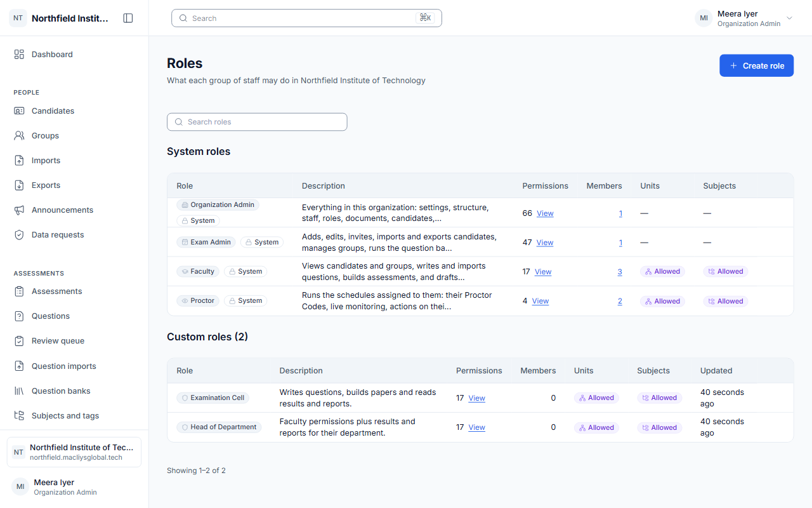Click the Candidates ID card icon
Viewport: 812px width, 508px height.
click(19, 111)
